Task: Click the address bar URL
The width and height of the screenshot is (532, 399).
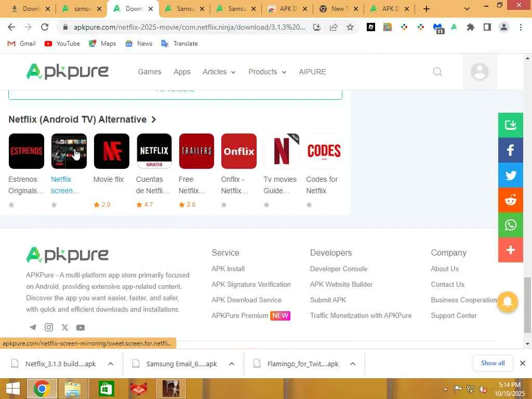Action: (189, 27)
